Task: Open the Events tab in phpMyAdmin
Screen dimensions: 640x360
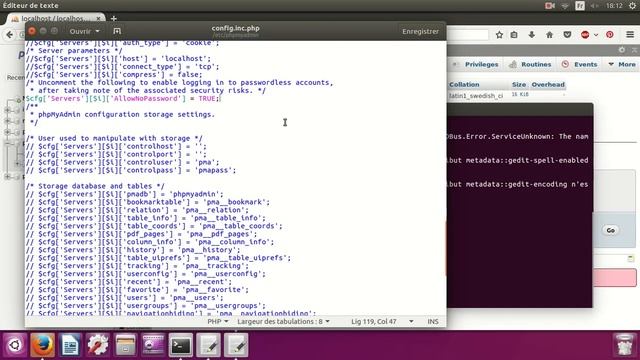Action: point(580,64)
